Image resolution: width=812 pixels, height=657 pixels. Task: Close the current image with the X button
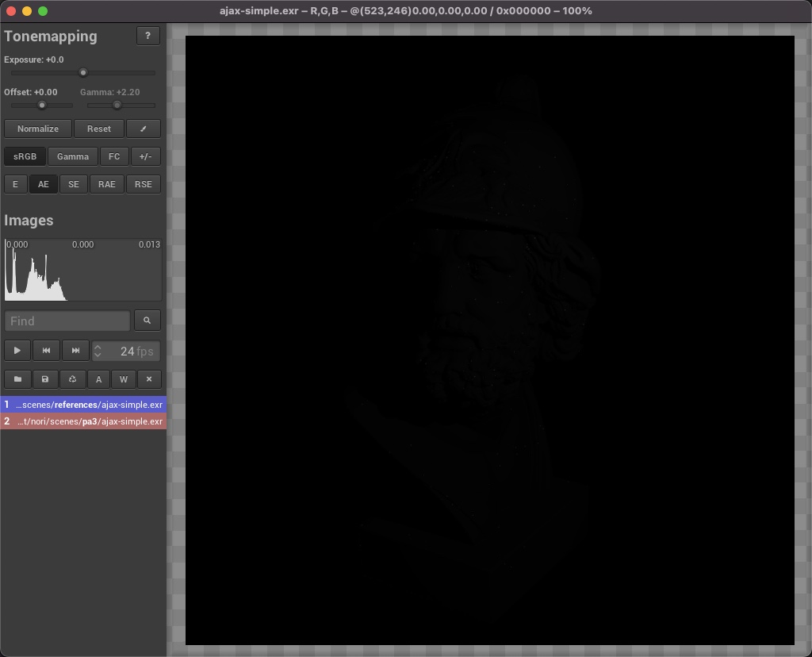[x=149, y=379]
